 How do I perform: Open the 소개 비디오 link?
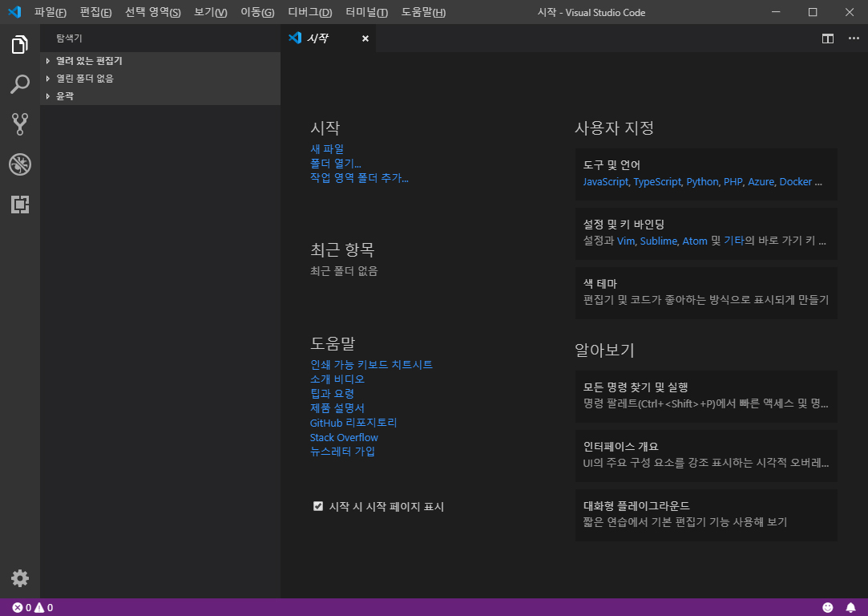(337, 379)
